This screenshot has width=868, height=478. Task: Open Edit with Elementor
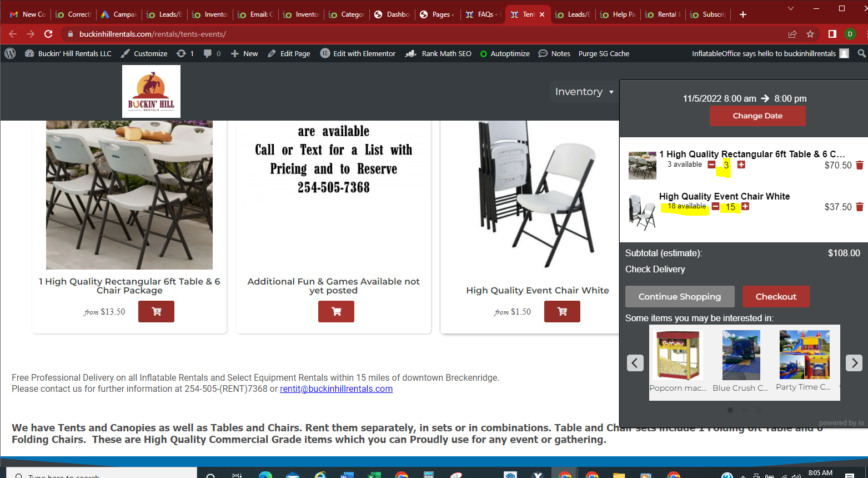(x=358, y=54)
